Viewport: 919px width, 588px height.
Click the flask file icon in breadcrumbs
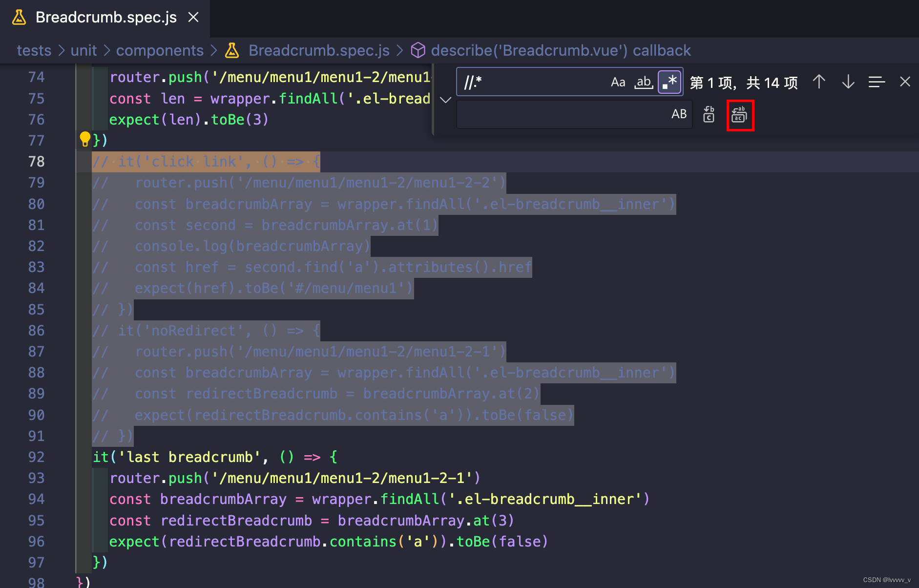pyautogui.click(x=232, y=50)
